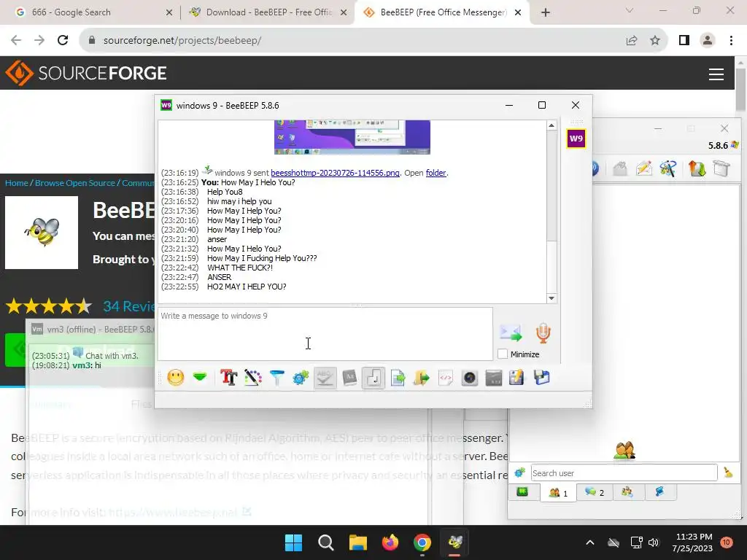Click the send file document icon
This screenshot has height=560, width=747.
398,378
